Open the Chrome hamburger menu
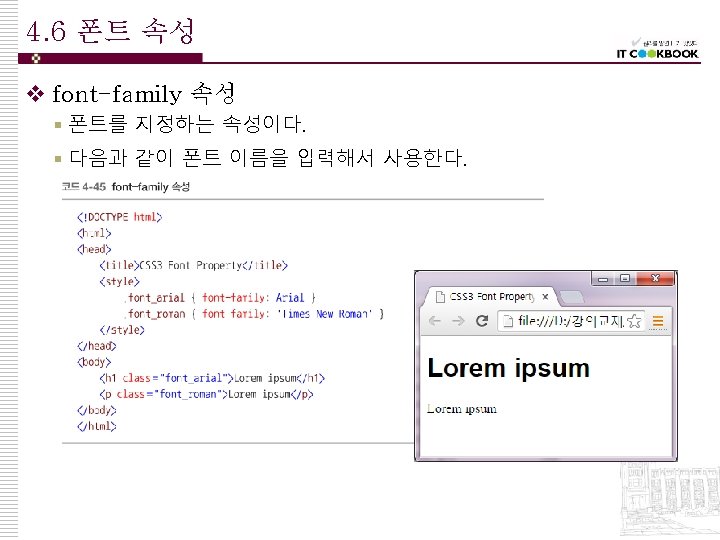Viewport: 720px width, 540px height. (658, 321)
